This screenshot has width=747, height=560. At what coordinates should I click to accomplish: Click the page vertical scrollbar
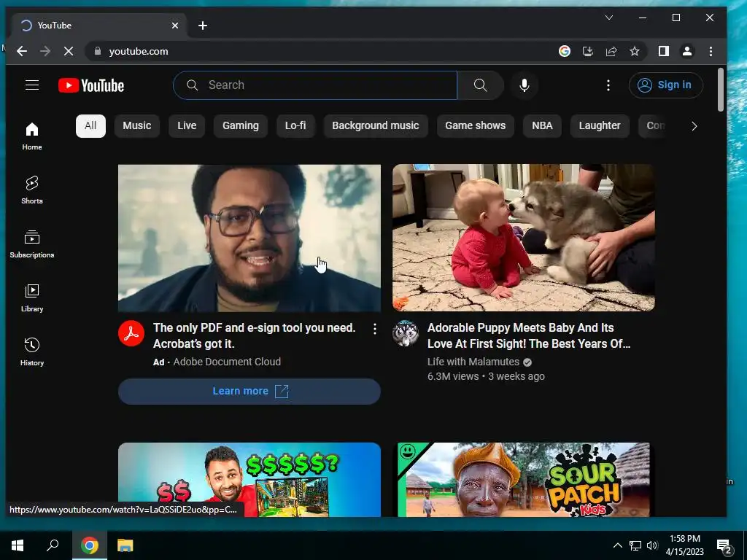(x=721, y=90)
